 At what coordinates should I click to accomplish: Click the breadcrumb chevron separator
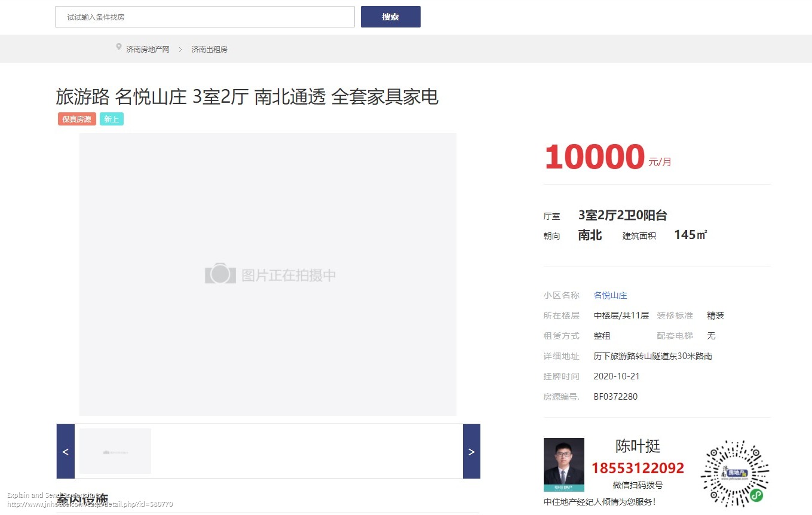tap(180, 50)
